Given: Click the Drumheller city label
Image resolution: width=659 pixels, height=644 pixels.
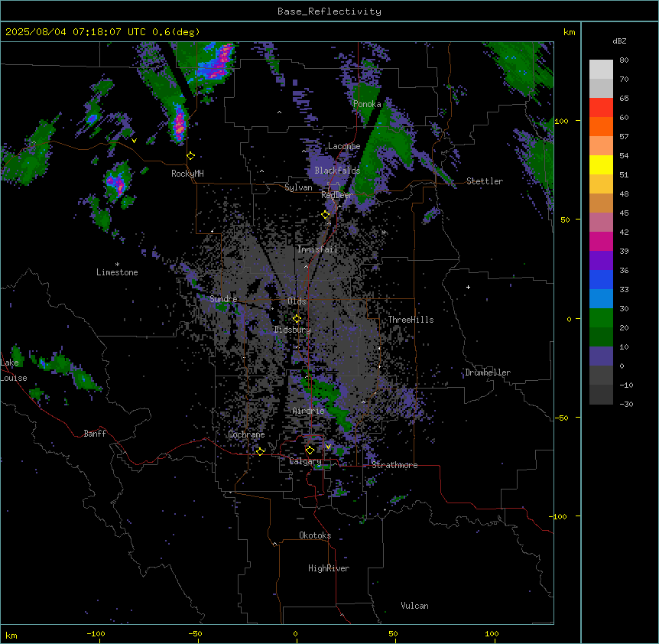Looking at the screenshot, I should tap(488, 372).
